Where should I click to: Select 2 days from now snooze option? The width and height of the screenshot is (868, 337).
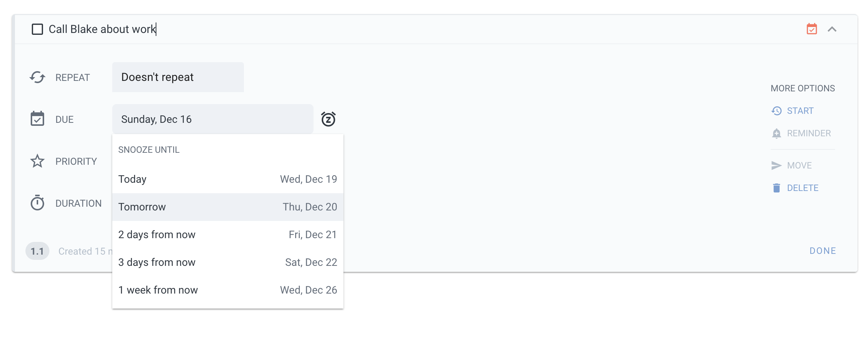pyautogui.click(x=227, y=234)
